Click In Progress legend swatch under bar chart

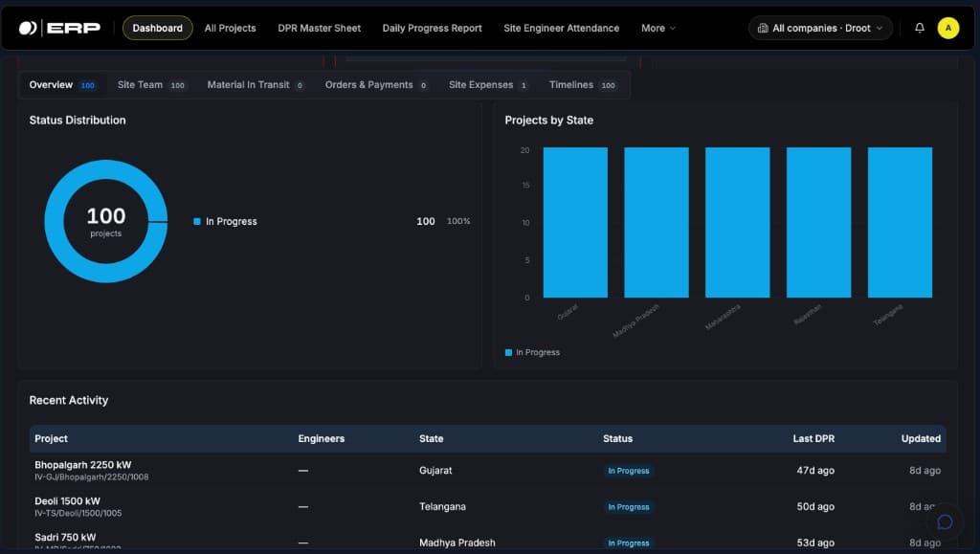click(509, 353)
